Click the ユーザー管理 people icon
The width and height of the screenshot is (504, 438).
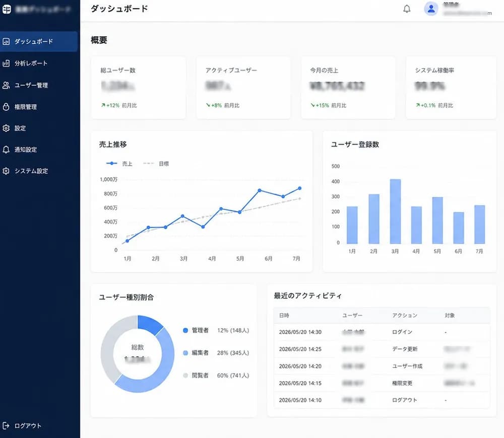click(x=6, y=85)
